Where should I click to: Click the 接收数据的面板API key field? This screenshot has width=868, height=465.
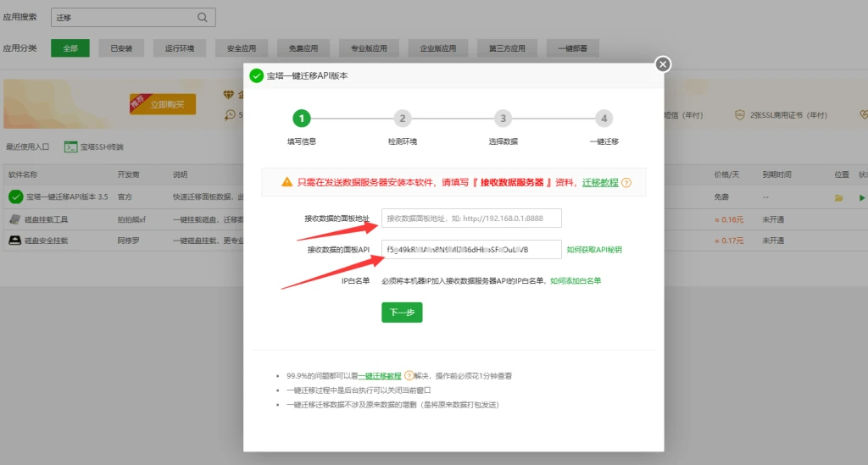(x=471, y=250)
